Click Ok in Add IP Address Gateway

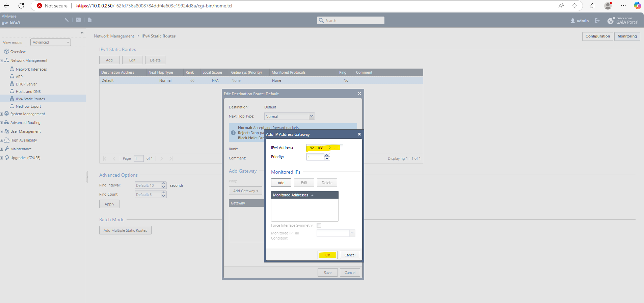pyautogui.click(x=327, y=255)
